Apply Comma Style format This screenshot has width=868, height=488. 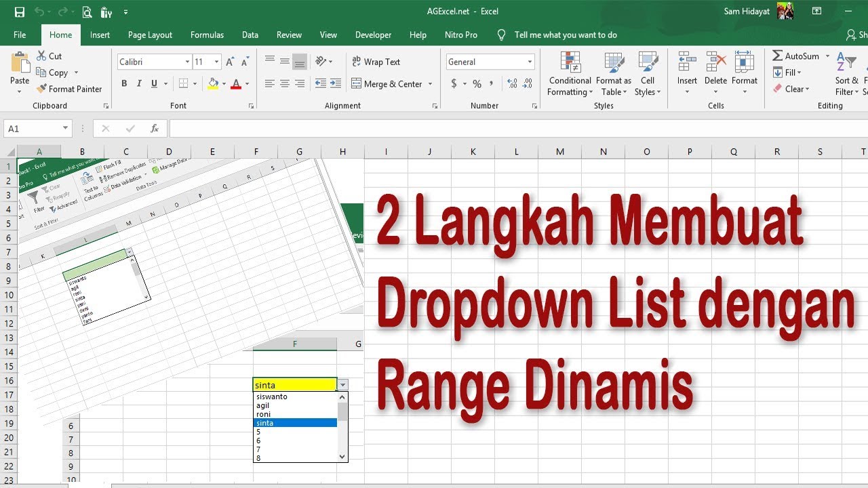492,84
